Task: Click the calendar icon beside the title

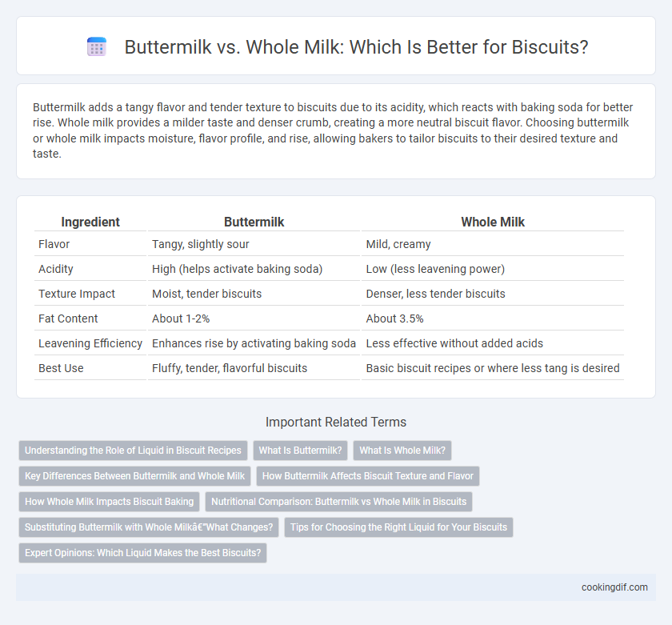Action: 97,46
